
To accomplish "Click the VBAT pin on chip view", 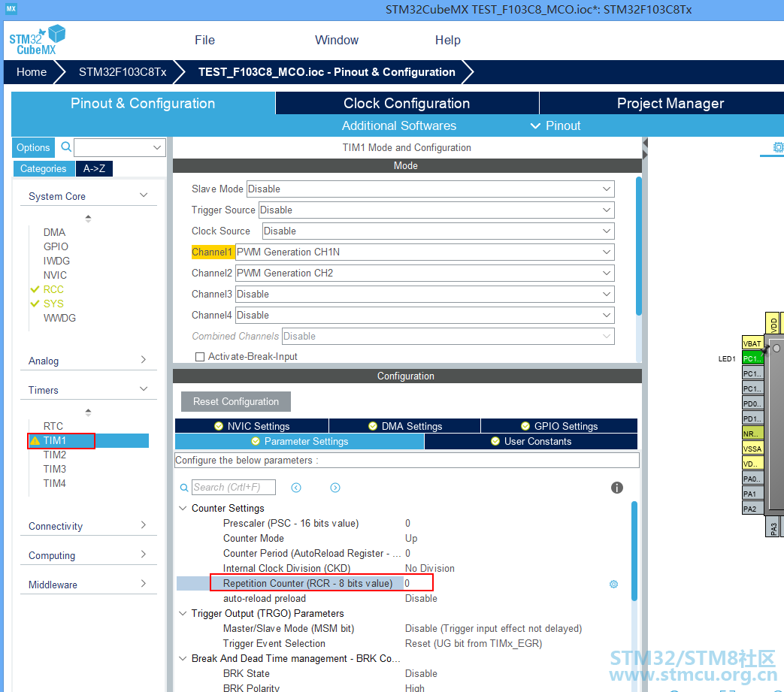I will click(x=752, y=343).
